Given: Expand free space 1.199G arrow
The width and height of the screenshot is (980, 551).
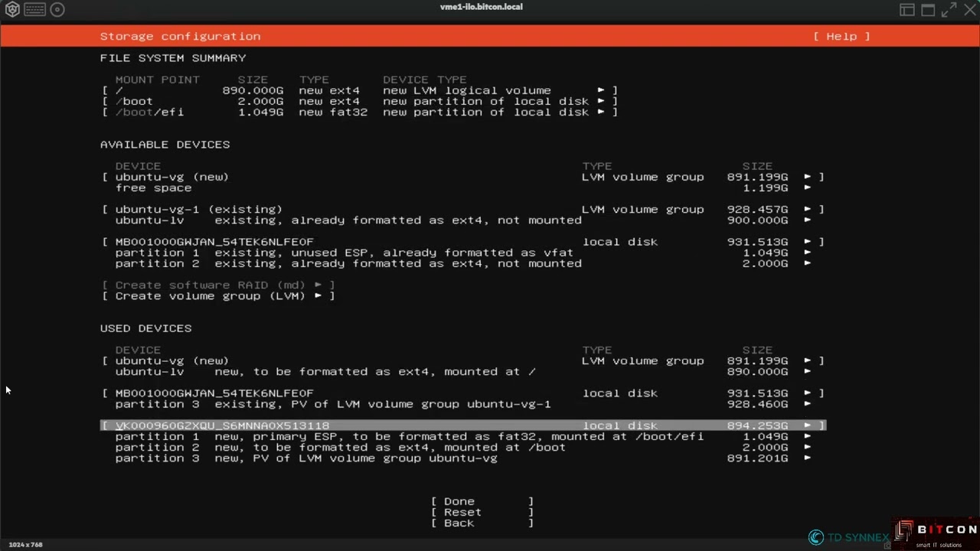Looking at the screenshot, I should pyautogui.click(x=808, y=187).
